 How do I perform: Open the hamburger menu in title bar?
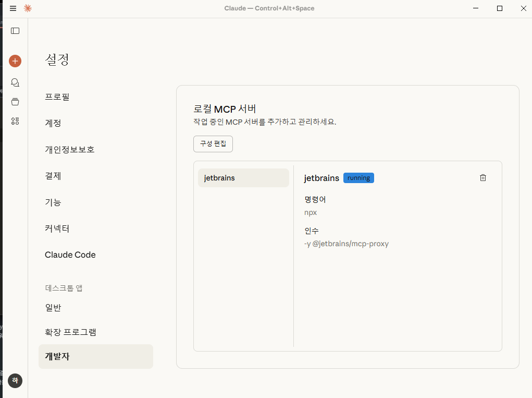(13, 8)
